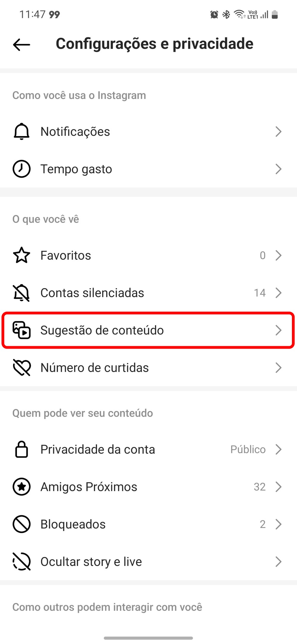The image size is (297, 644).
Task: Tap the alarm icon in status bar
Action: click(214, 14)
